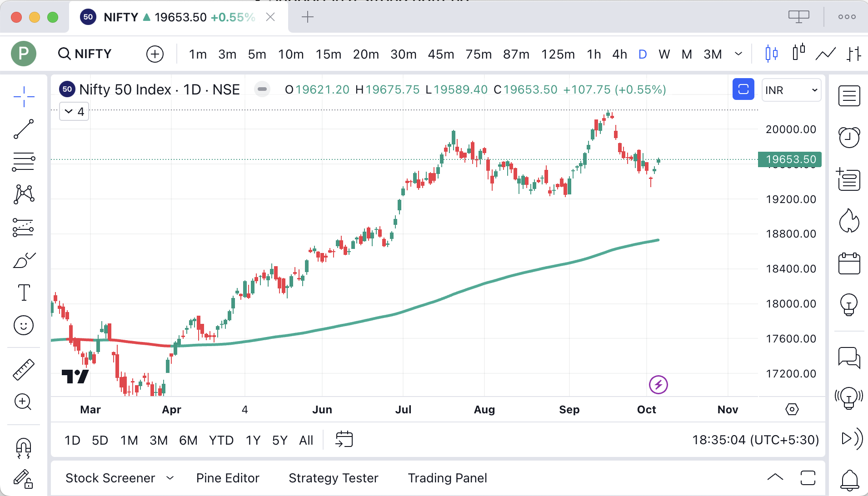Open the NIFTY symbol search
The image size is (868, 496).
pyautogui.click(x=85, y=54)
